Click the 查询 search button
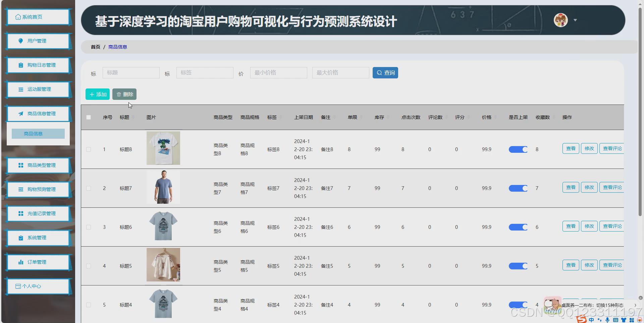 [385, 73]
